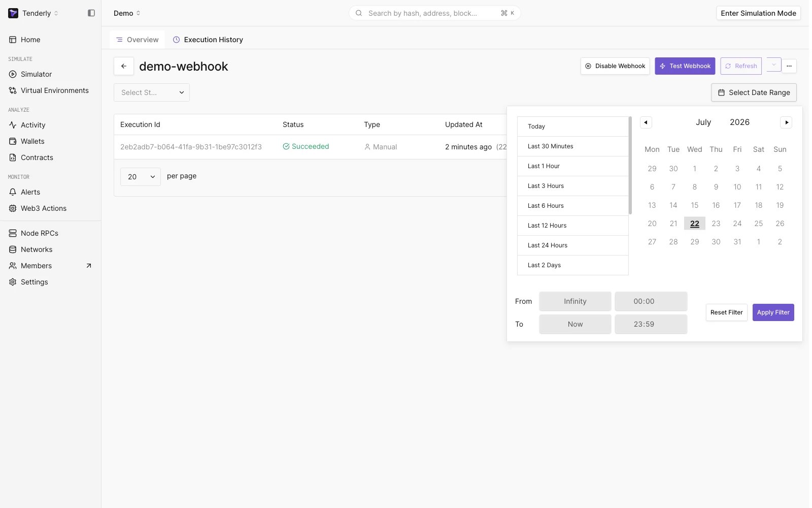The height and width of the screenshot is (508, 812).
Task: Click the From time field 00:00
Action: (x=651, y=301)
